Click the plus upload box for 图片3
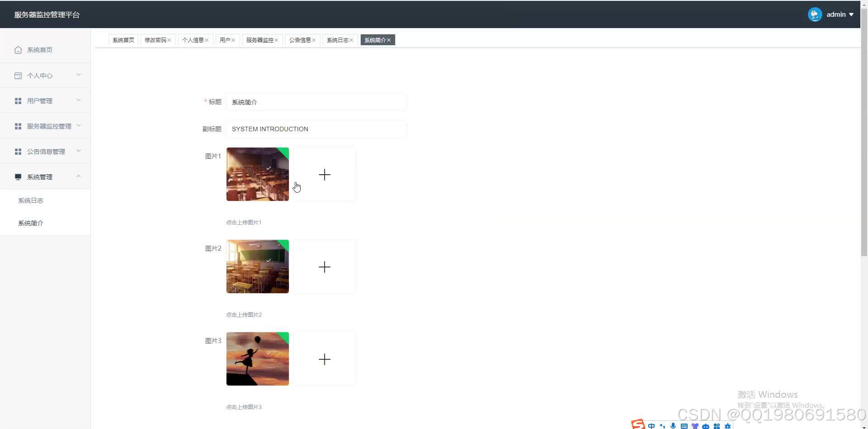Screen dimensions: 868x429 pos(325,359)
